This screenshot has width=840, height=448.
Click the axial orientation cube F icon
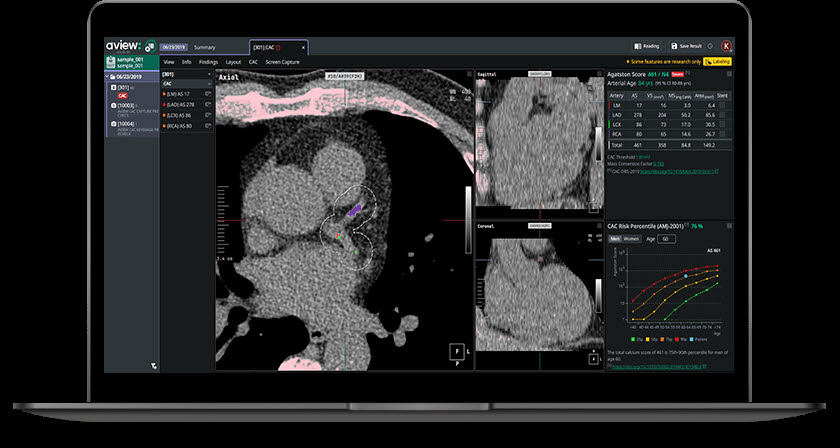click(457, 353)
